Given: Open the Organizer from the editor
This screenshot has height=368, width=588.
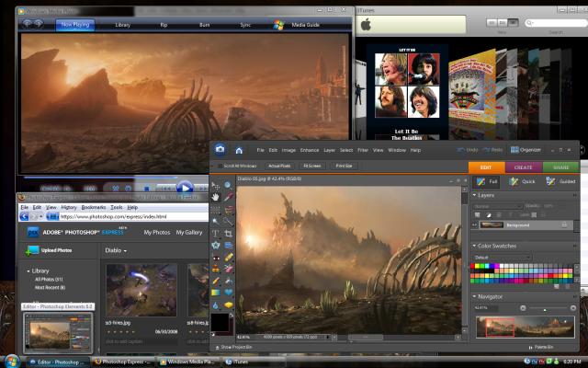Looking at the screenshot, I should pyautogui.click(x=526, y=149).
